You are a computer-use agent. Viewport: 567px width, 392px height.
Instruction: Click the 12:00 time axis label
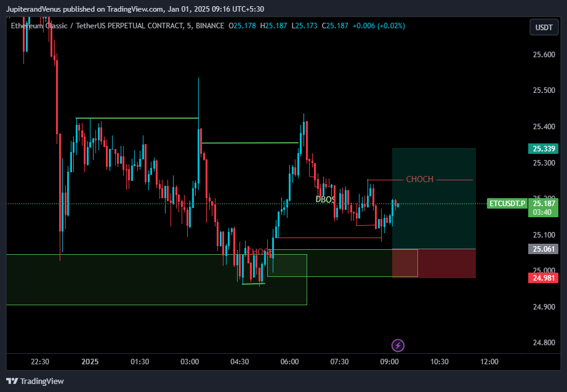click(489, 362)
